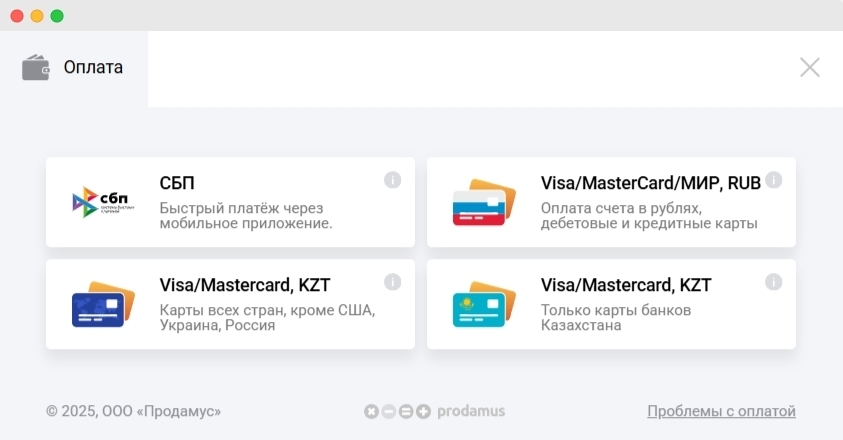
Task: Click the Russian flag card icon
Action: pyautogui.click(x=483, y=202)
